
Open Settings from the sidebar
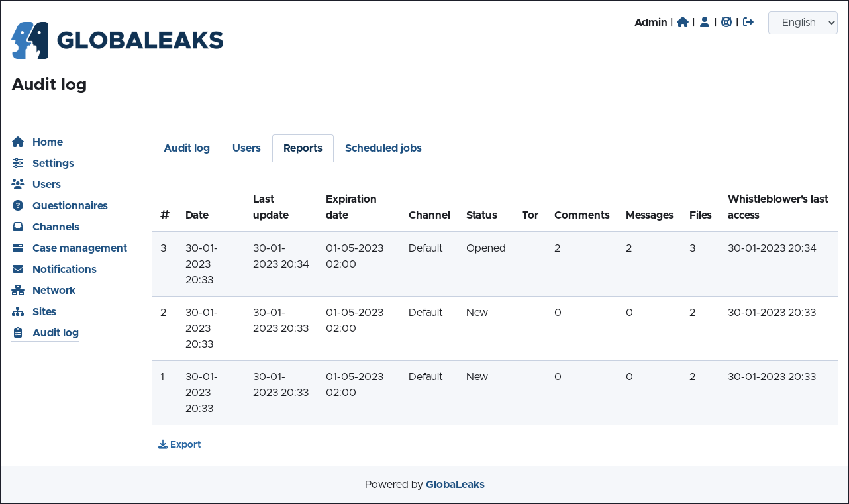(x=53, y=163)
